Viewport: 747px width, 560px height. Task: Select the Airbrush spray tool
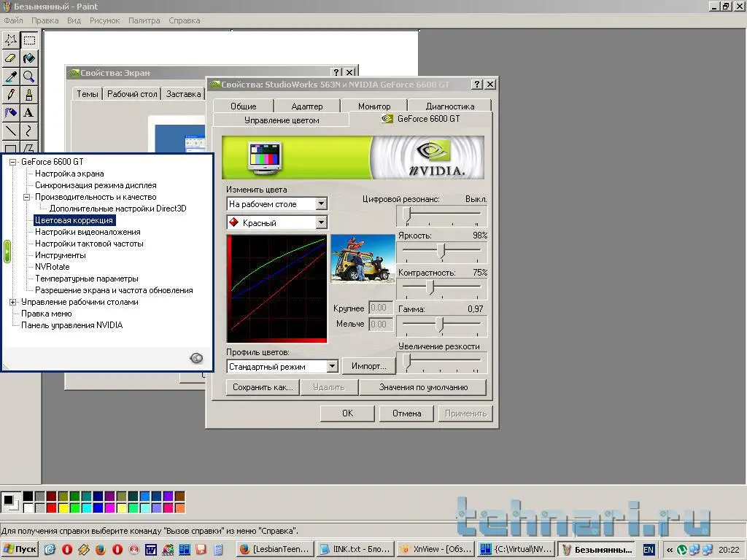[x=11, y=112]
